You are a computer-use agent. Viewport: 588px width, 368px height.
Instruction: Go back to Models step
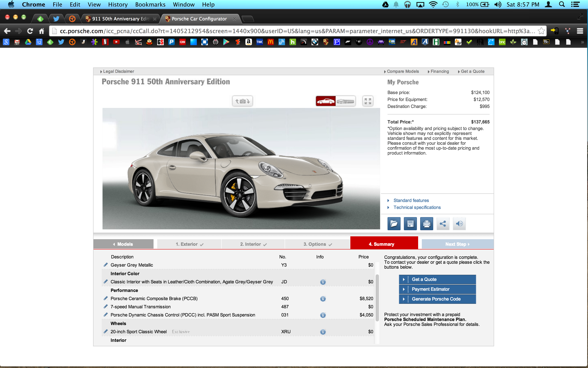point(124,244)
